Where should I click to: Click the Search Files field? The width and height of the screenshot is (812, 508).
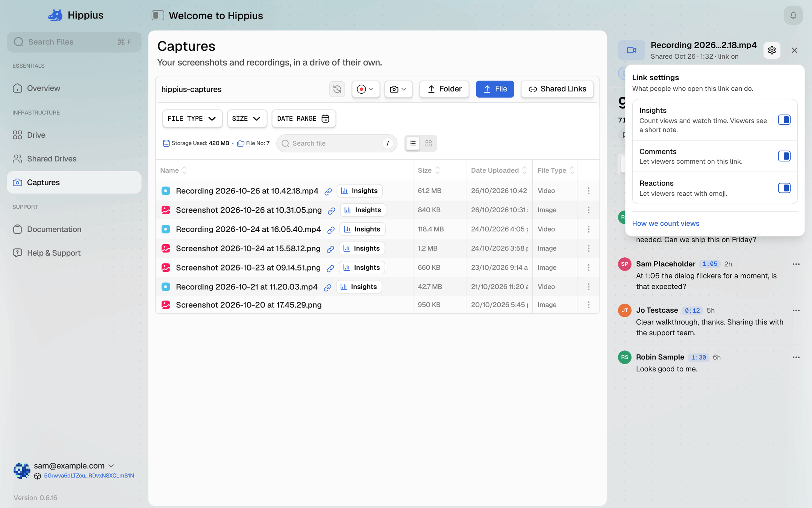[74, 42]
